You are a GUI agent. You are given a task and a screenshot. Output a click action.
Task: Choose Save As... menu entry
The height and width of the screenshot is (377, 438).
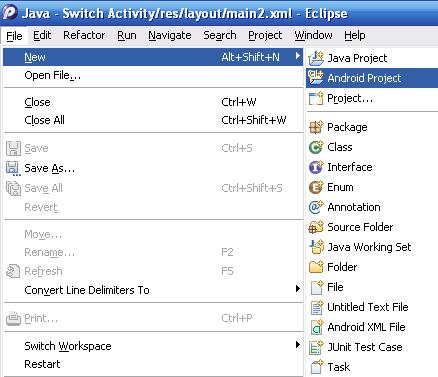153,168
